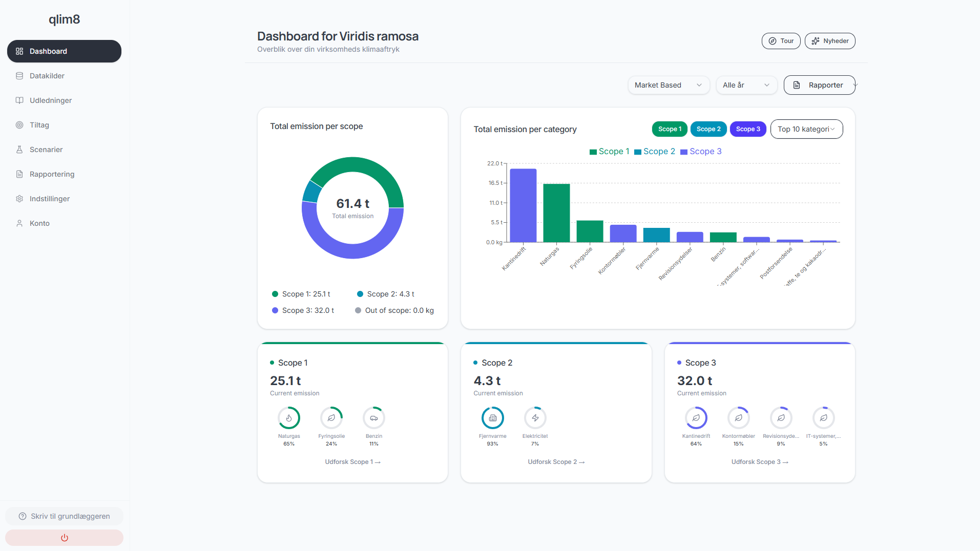Click the Kantinedrift leaf icon in Scope 3

pyautogui.click(x=696, y=418)
